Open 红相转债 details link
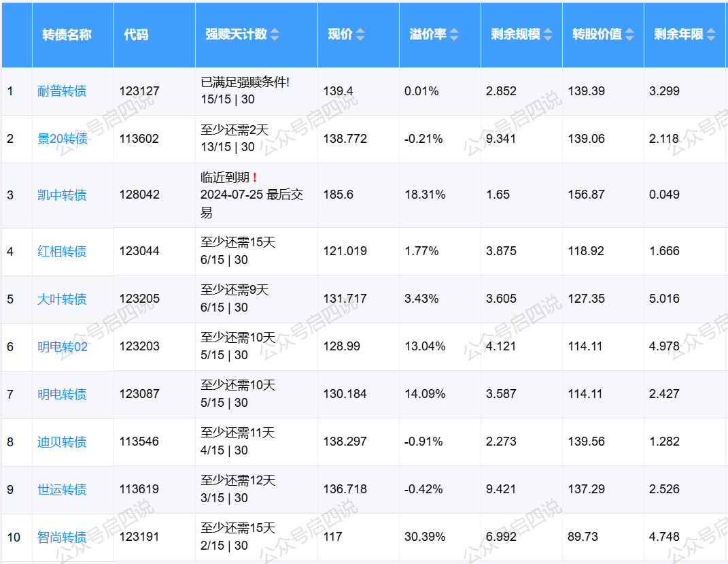This screenshot has width=728, height=564. click(62, 252)
